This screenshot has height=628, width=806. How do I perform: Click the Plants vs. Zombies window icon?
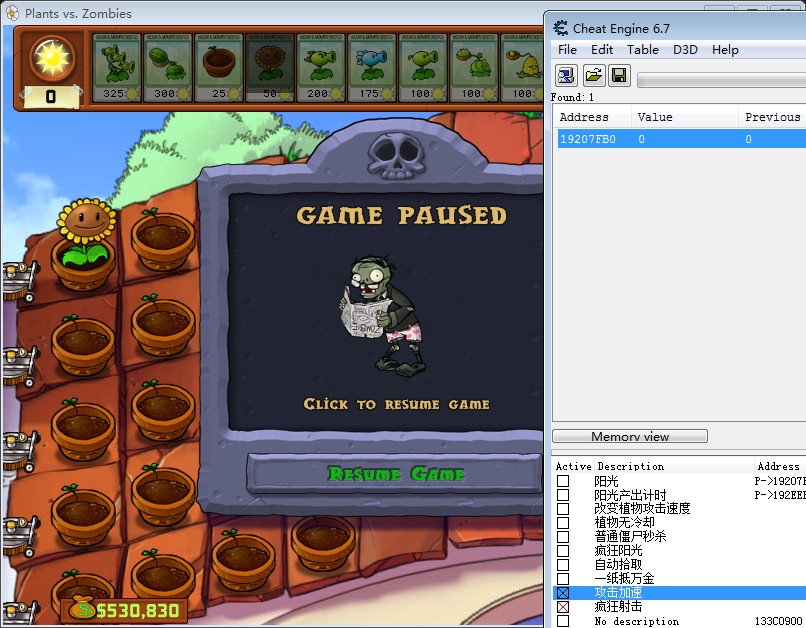point(12,13)
